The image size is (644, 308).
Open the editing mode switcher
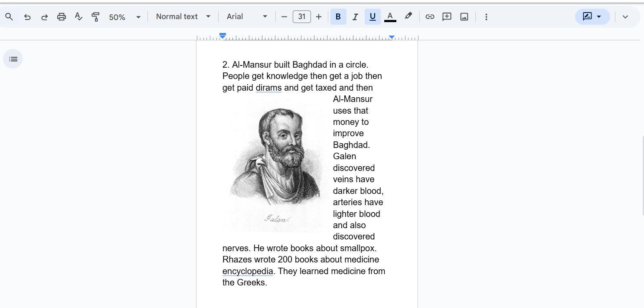592,17
